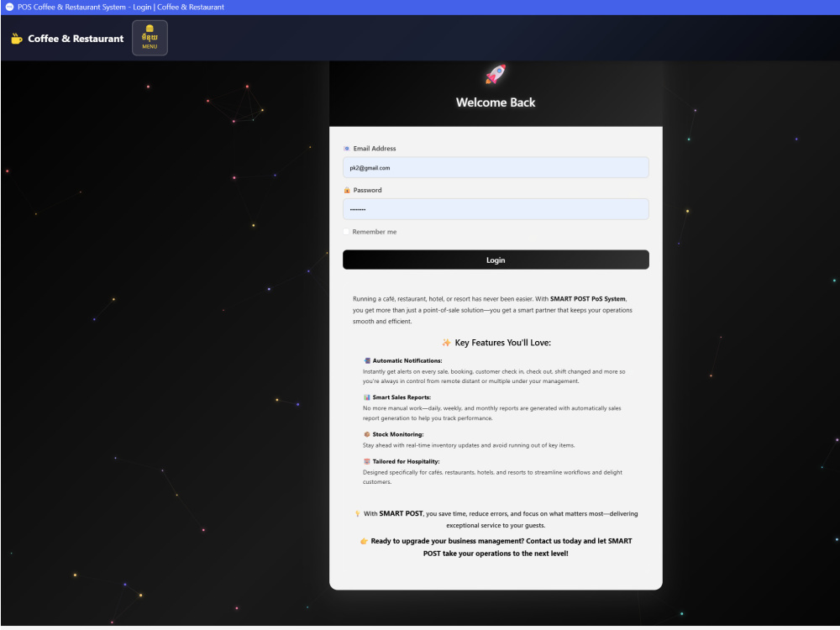The height and width of the screenshot is (630, 840).
Task: Click the Remember me label text
Action: pos(375,232)
